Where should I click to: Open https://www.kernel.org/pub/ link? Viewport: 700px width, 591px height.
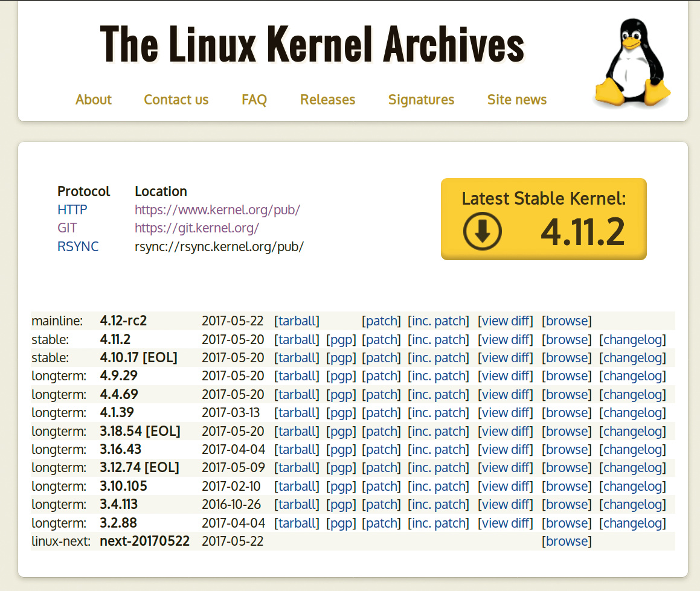[217, 210]
